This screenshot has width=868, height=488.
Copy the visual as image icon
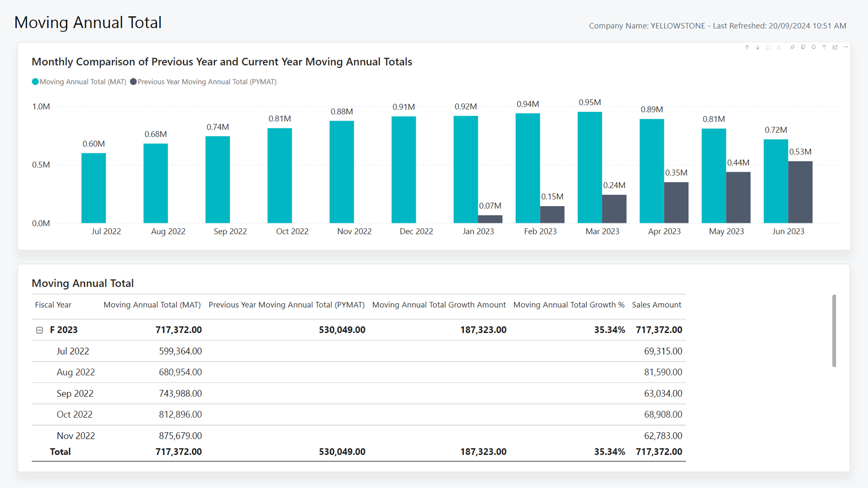click(x=803, y=47)
